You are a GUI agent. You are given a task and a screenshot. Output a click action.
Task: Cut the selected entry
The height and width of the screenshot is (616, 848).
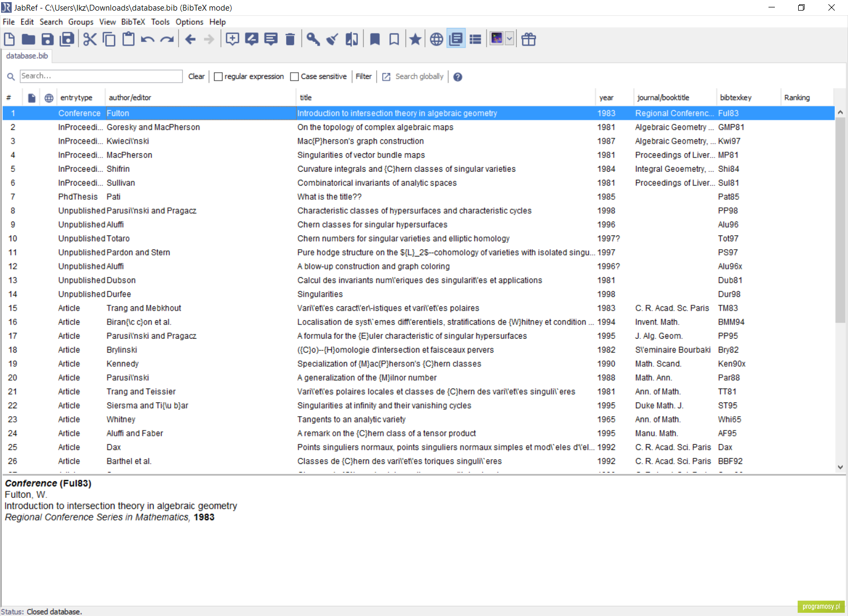point(90,39)
